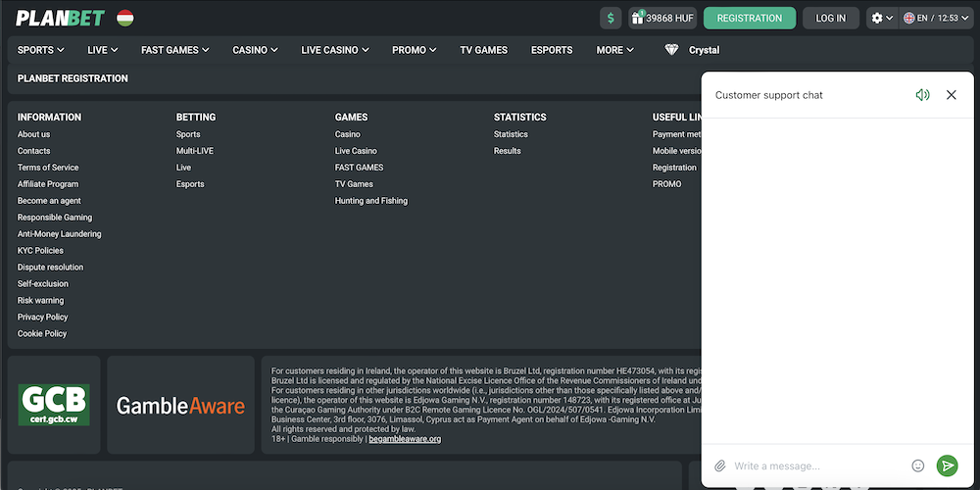
Task: Click the LOG IN button
Action: coord(830,18)
